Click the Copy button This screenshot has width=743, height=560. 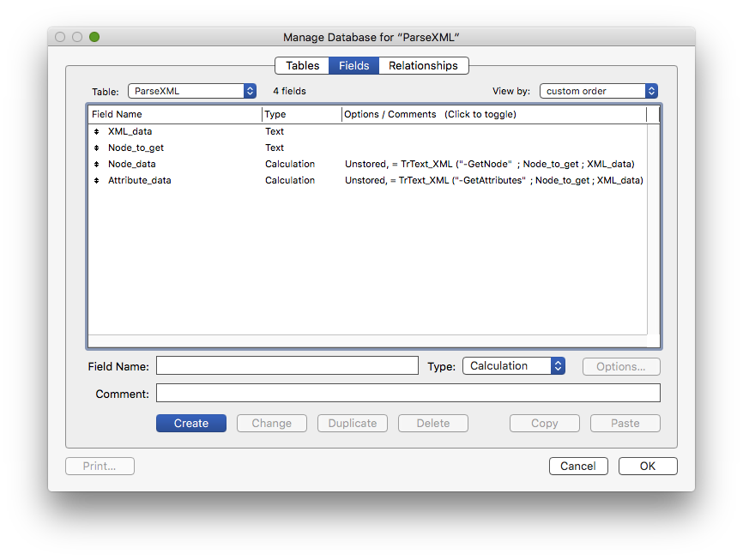click(x=545, y=423)
